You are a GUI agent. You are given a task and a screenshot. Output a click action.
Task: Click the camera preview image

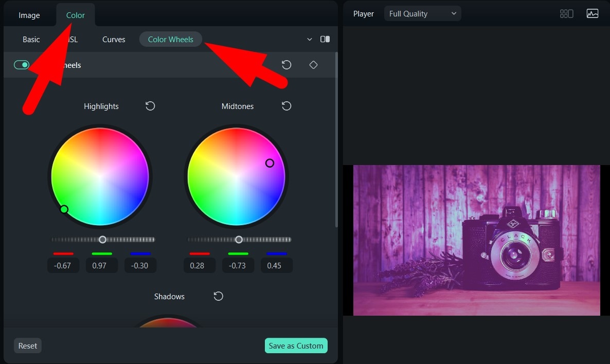coord(477,240)
